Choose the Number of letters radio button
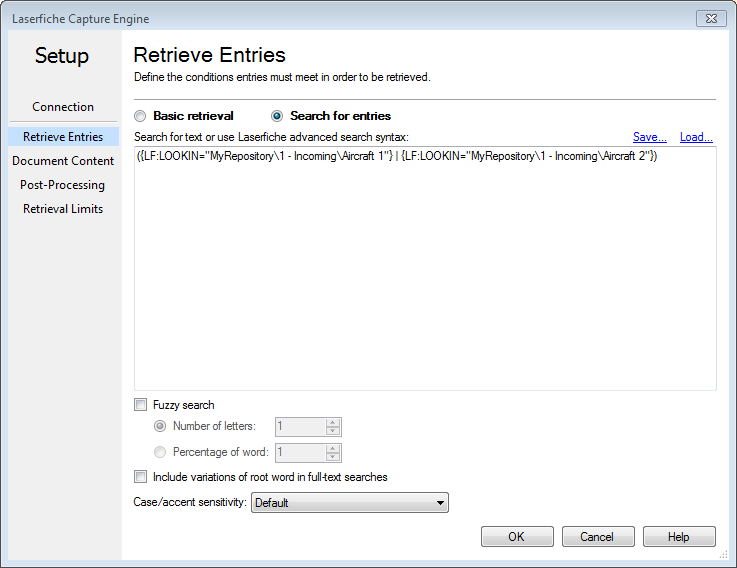The width and height of the screenshot is (737, 568). point(160,426)
